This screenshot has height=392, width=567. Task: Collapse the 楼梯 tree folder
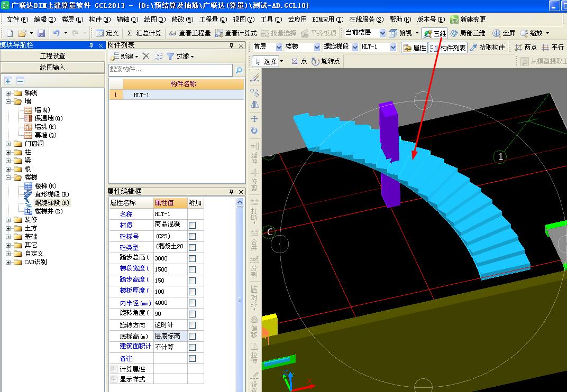tap(8, 178)
